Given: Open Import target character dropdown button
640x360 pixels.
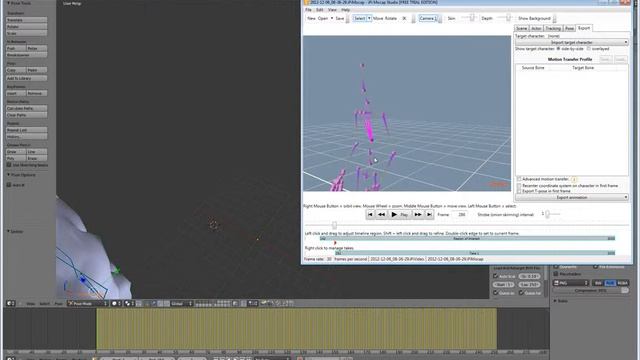Looking at the screenshot, I should pos(571,42).
